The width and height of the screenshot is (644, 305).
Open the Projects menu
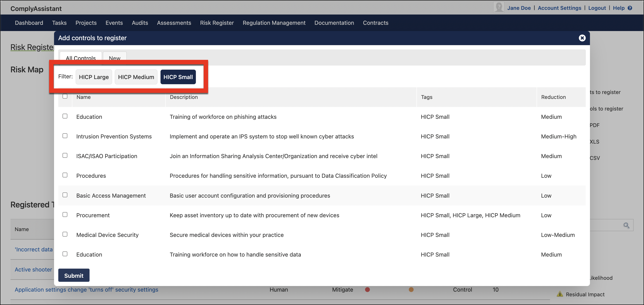tap(86, 23)
